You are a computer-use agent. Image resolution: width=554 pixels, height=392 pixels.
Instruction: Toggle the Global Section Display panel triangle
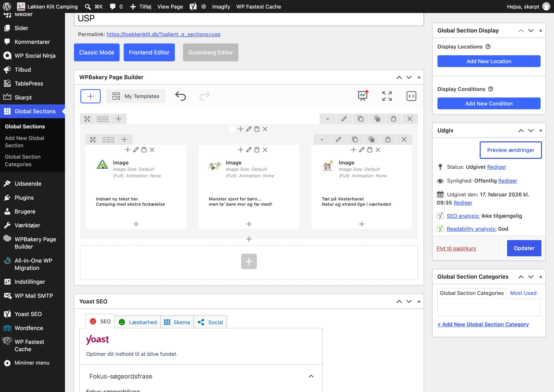pyautogui.click(x=541, y=31)
